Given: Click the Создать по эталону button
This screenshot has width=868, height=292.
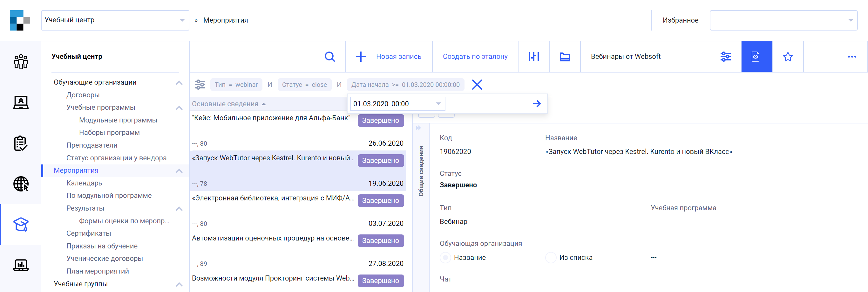Looking at the screenshot, I should click(x=475, y=56).
